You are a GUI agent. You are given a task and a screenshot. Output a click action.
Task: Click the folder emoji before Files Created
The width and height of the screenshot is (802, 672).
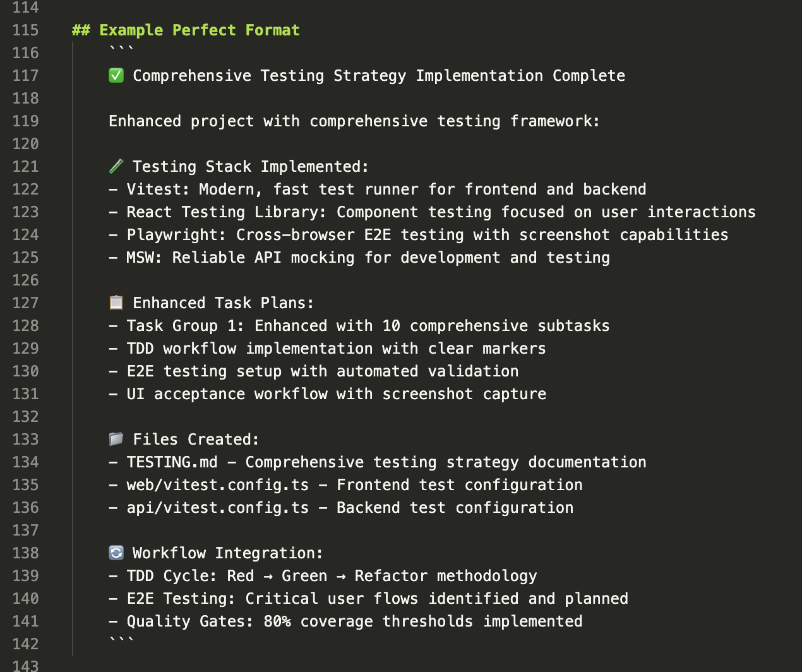point(116,440)
